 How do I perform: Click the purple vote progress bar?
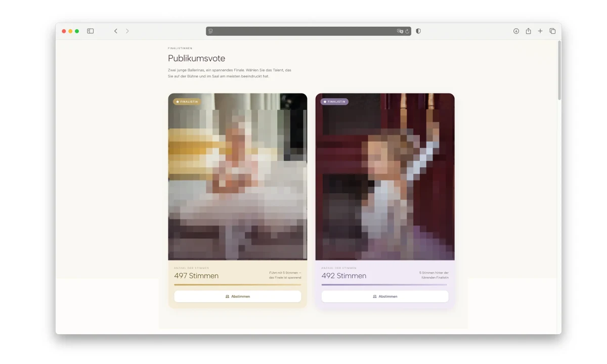pos(385,285)
